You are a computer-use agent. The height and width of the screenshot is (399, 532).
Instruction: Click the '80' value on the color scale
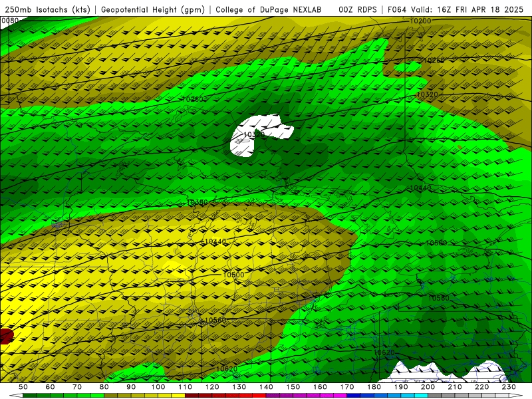[104, 387]
